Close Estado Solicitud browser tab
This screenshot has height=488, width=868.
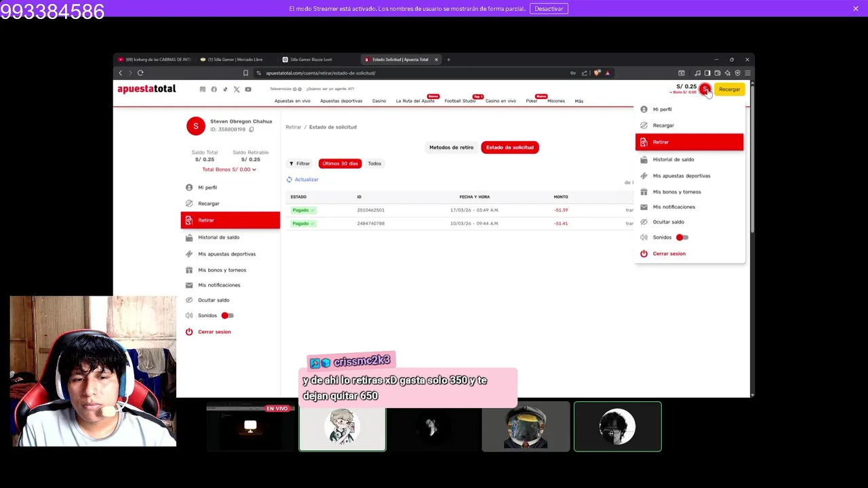point(436,60)
